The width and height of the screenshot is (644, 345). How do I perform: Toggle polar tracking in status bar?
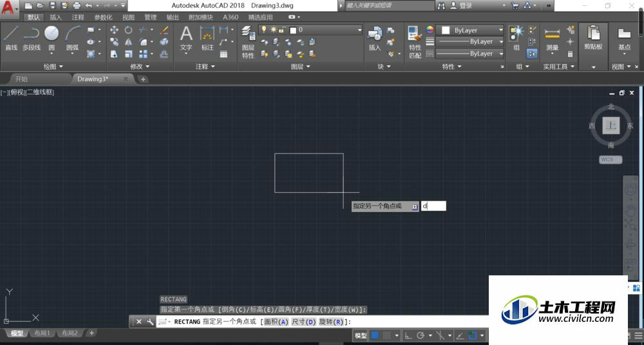[421, 335]
